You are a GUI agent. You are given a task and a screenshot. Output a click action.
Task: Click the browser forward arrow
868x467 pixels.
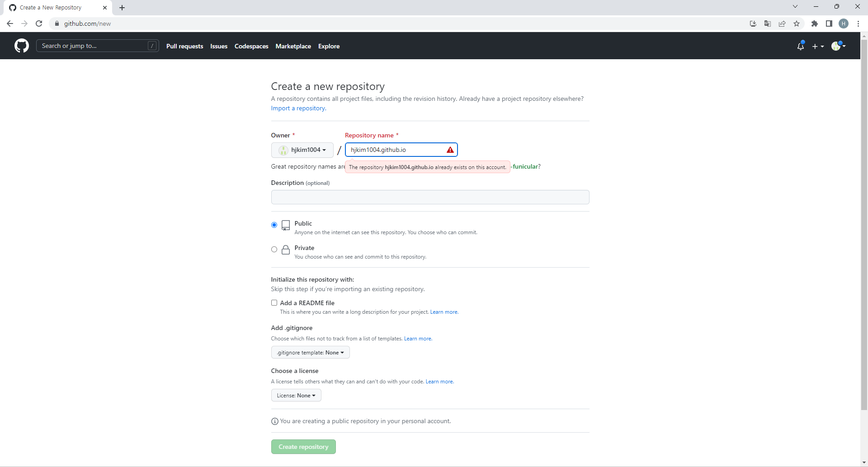(24, 24)
